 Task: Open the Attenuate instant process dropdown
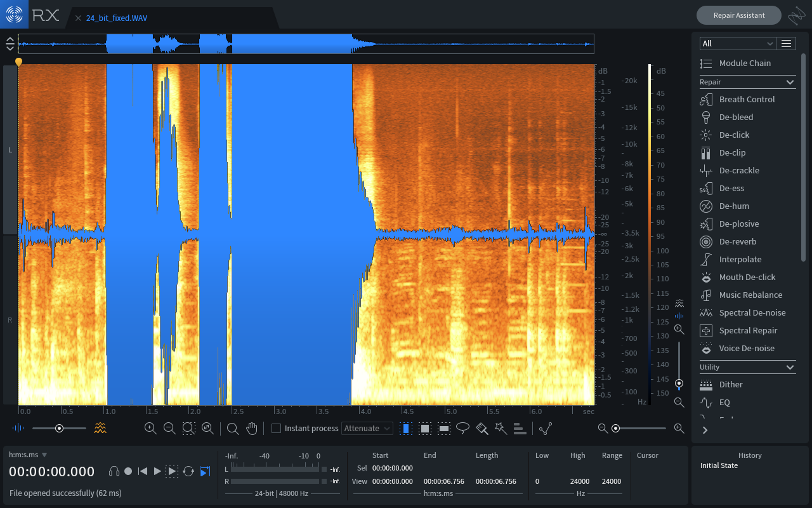[x=367, y=429]
